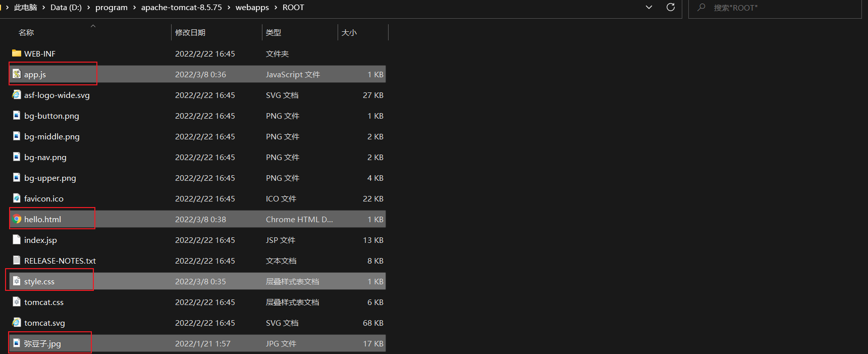Expand the chevron after webapps breadcrumb
The image size is (868, 354).
pos(276,8)
